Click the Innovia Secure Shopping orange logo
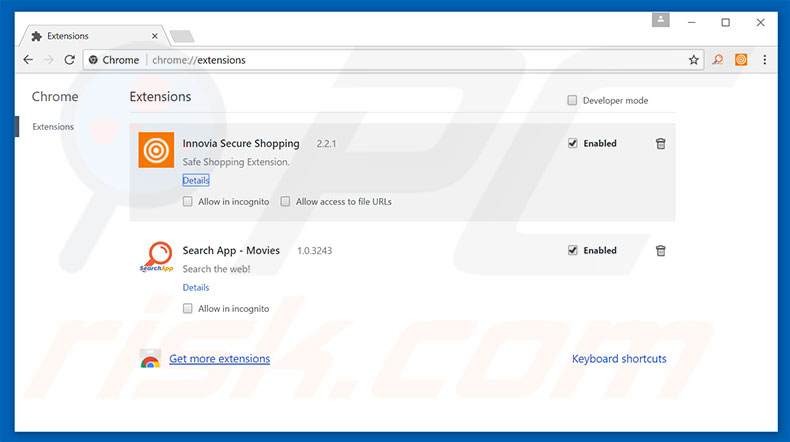Image resolution: width=790 pixels, height=442 pixels. pos(156,150)
